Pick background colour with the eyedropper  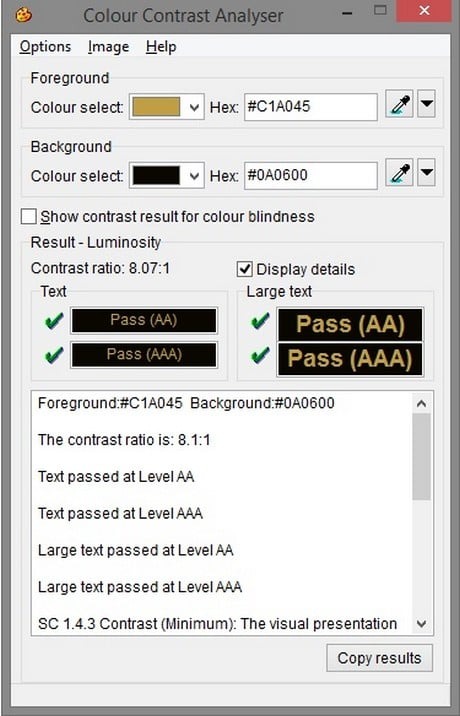tap(399, 173)
